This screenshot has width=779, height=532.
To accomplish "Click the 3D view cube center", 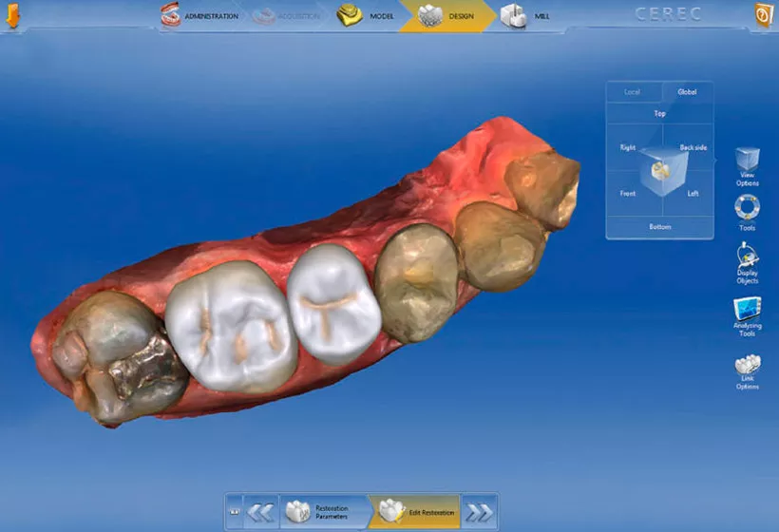I will pos(658,171).
